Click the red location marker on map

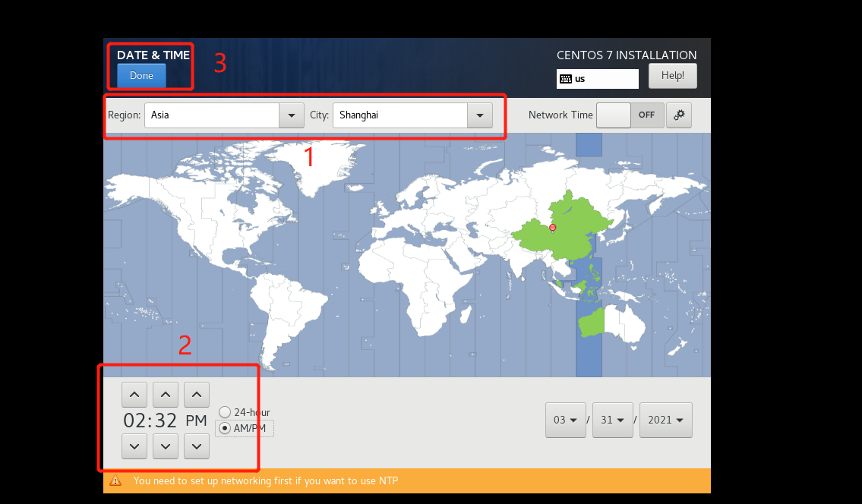tap(552, 227)
